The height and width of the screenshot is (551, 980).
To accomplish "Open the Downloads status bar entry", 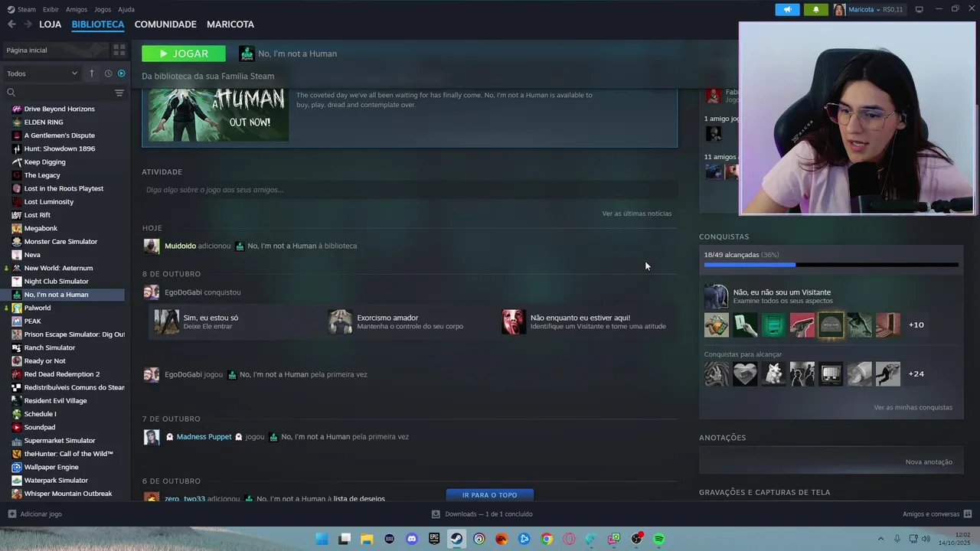I will coord(482,514).
